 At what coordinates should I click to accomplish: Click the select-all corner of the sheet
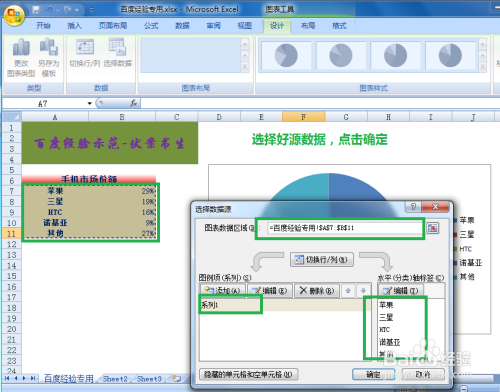(x=12, y=117)
